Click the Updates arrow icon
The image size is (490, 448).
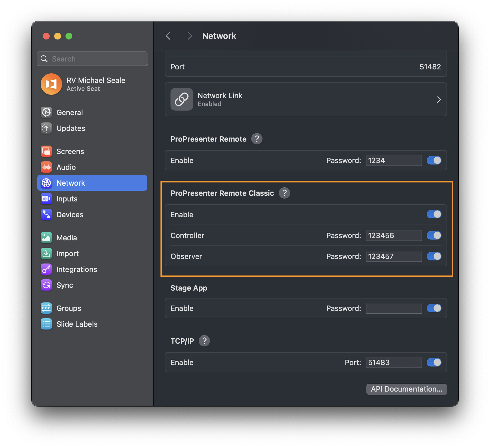[46, 128]
